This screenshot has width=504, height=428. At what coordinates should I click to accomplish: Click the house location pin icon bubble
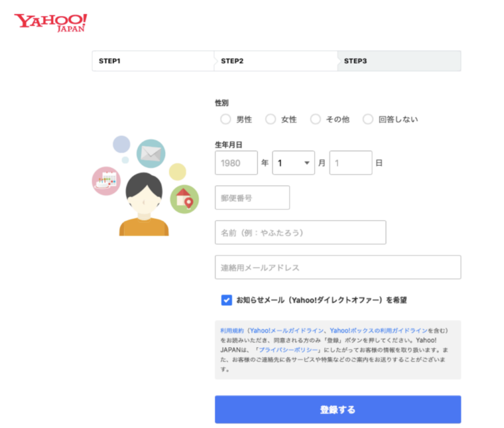[x=184, y=198]
